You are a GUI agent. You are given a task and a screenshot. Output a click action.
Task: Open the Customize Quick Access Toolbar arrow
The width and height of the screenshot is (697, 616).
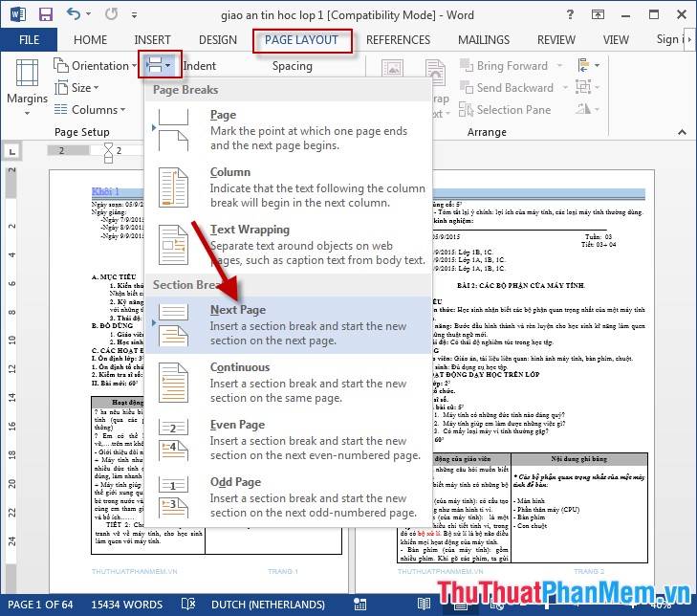(134, 15)
